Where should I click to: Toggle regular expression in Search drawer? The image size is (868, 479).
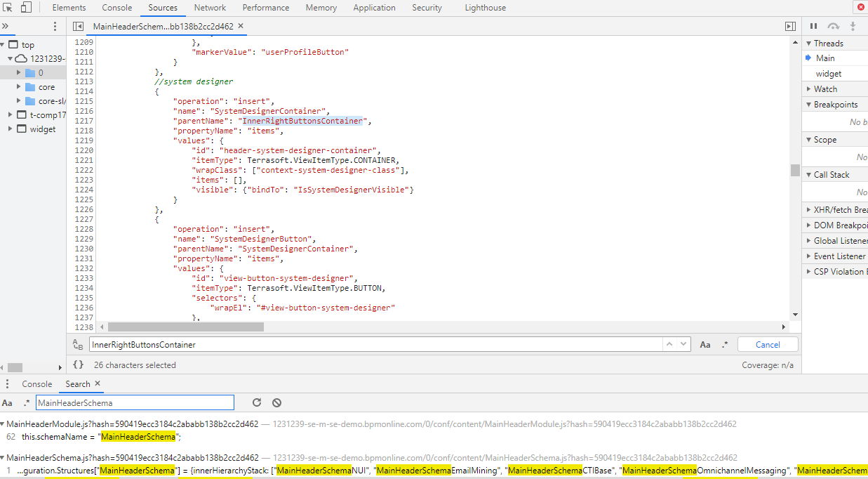(27, 403)
